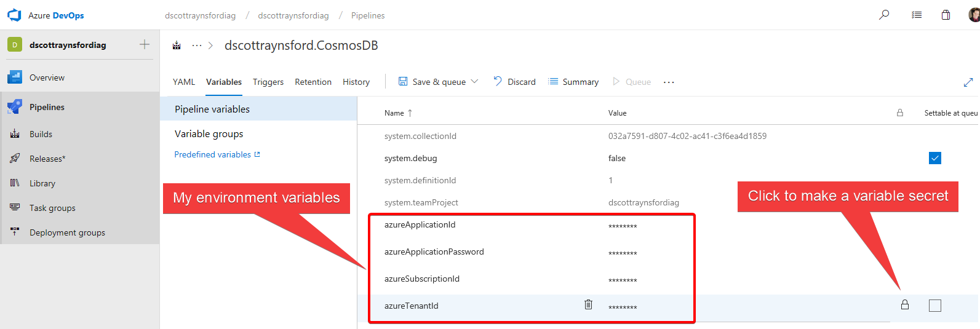Open the YAML tab

(183, 82)
